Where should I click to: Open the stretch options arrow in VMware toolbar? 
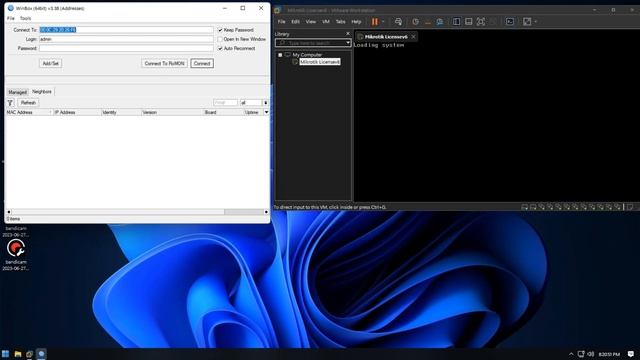coord(536,22)
